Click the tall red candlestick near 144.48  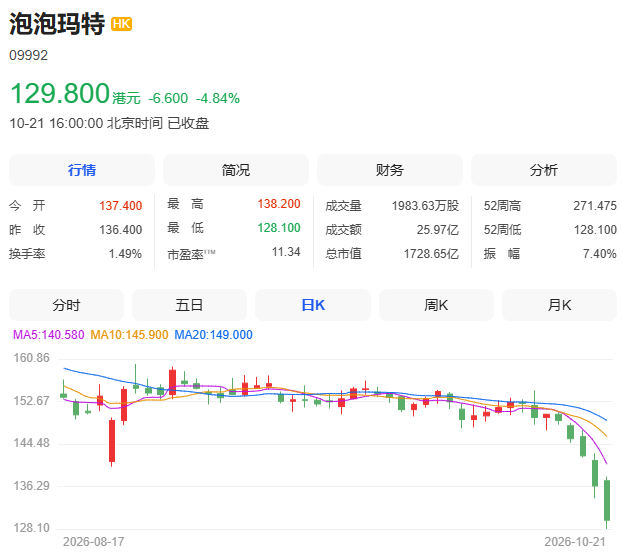tap(112, 441)
